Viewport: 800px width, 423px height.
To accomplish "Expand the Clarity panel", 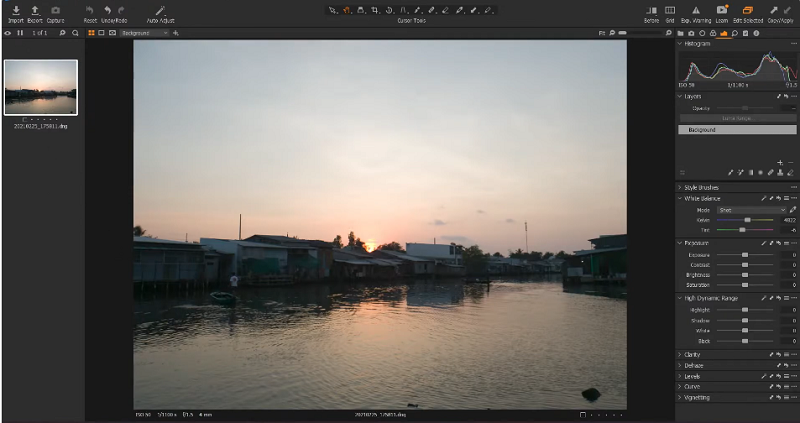I will coord(680,355).
